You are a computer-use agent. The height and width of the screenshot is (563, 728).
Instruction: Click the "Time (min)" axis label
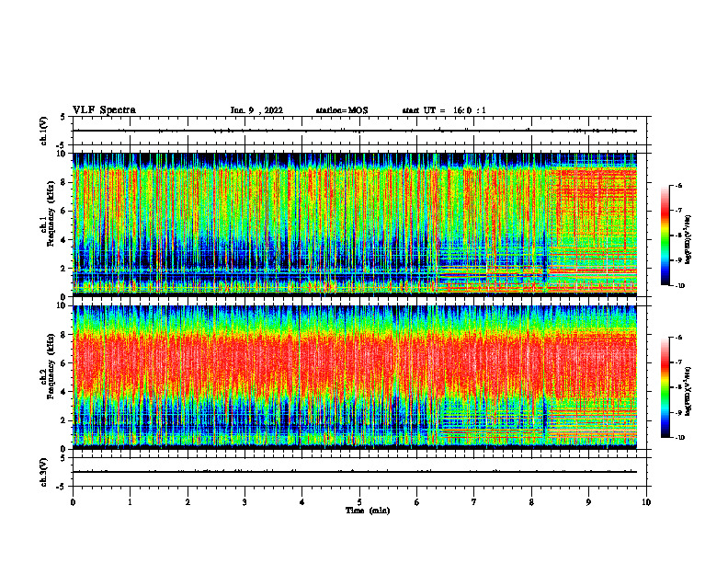(368, 511)
